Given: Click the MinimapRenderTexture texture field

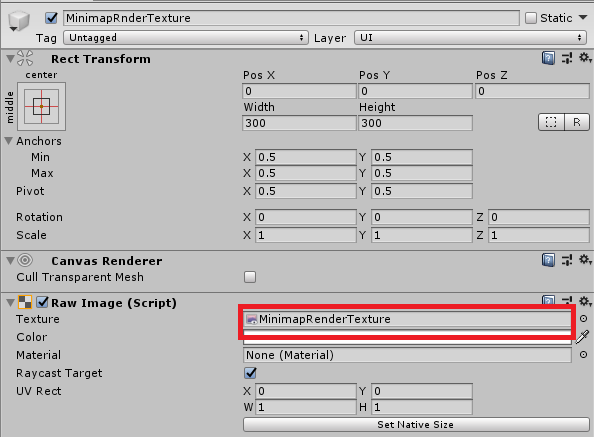Looking at the screenshot, I should click(x=407, y=319).
